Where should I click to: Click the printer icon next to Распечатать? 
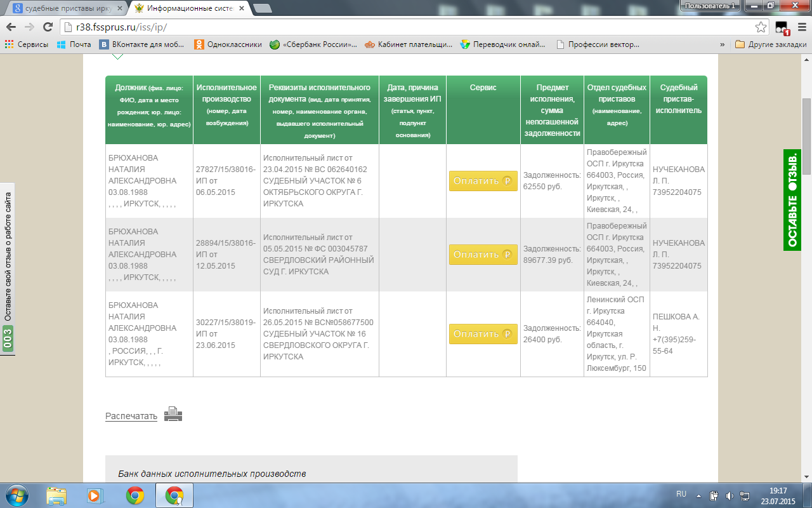click(173, 415)
